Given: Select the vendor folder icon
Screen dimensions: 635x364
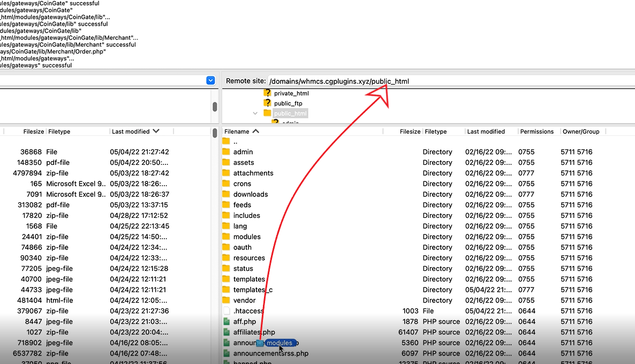Looking at the screenshot, I should (x=226, y=300).
